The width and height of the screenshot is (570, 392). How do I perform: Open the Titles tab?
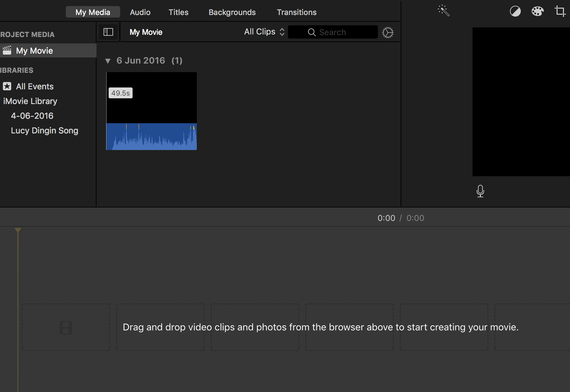178,12
